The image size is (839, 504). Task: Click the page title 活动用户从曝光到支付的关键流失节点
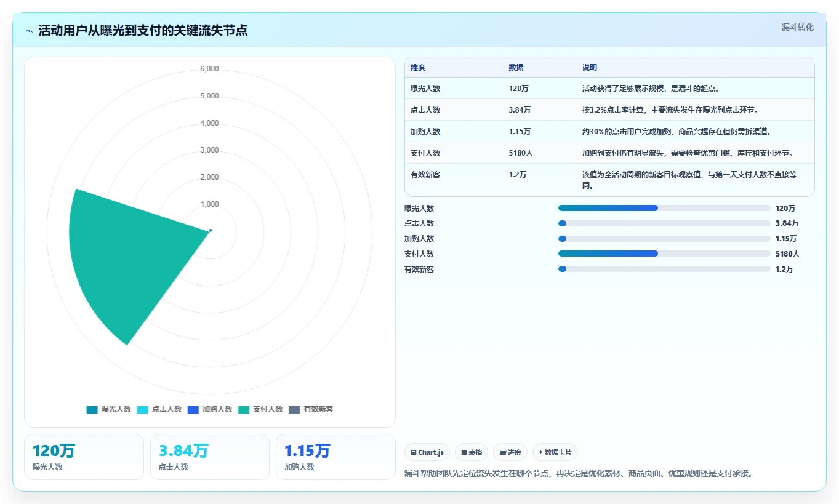[x=143, y=31]
